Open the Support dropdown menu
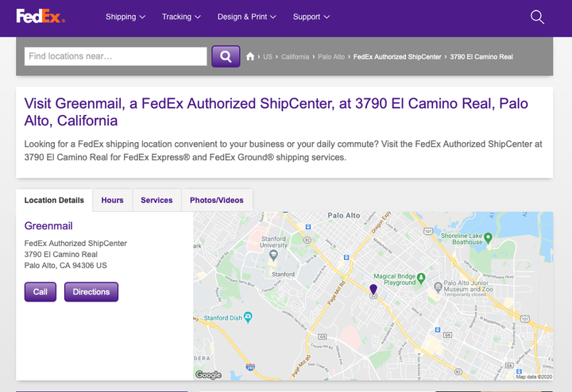The image size is (572, 392). coord(311,17)
